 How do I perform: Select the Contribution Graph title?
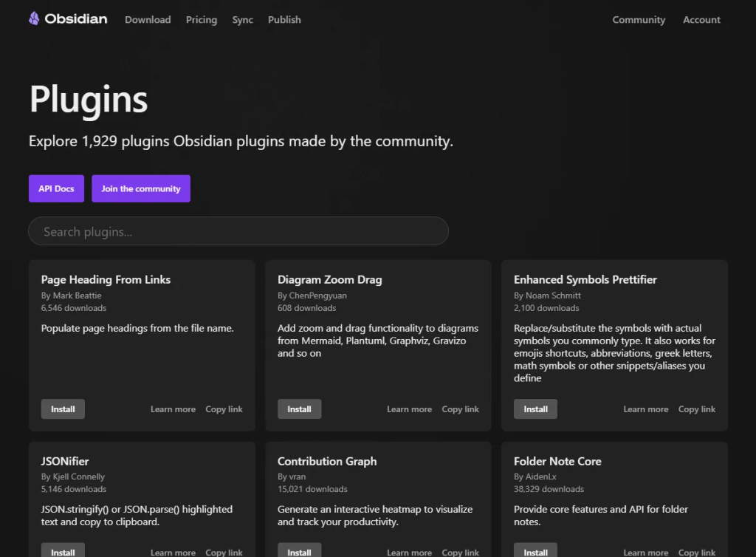click(x=327, y=461)
